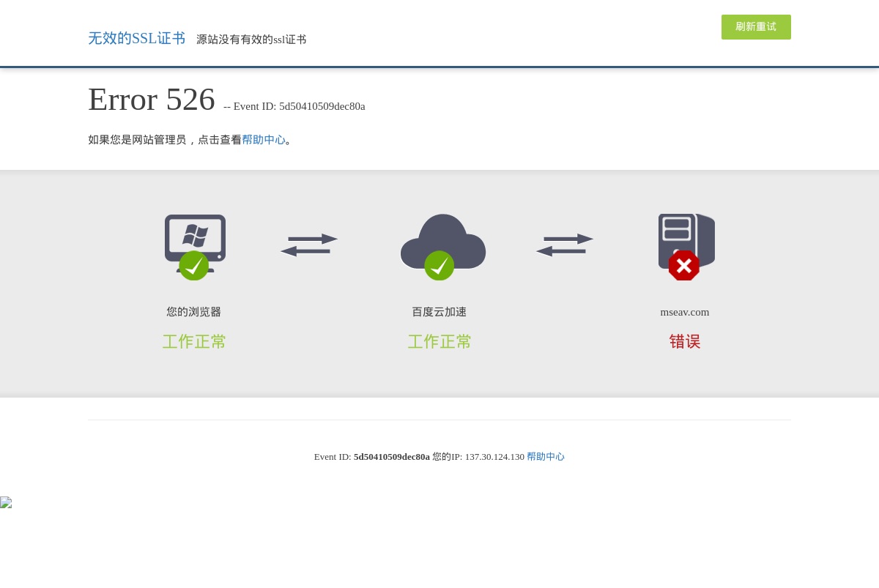Click the server icon with red error mark
The image size is (879, 588).
tap(686, 247)
